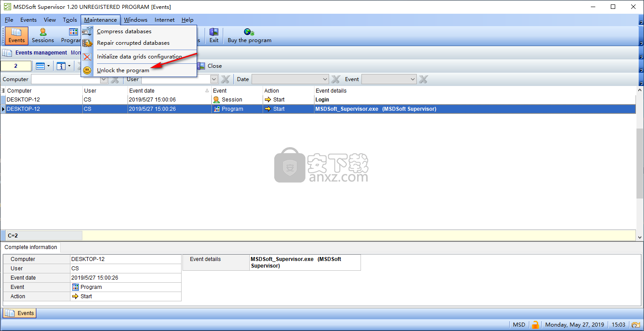Select the Session event cell
Viewport: 644px width, 331px height.
[x=237, y=100]
